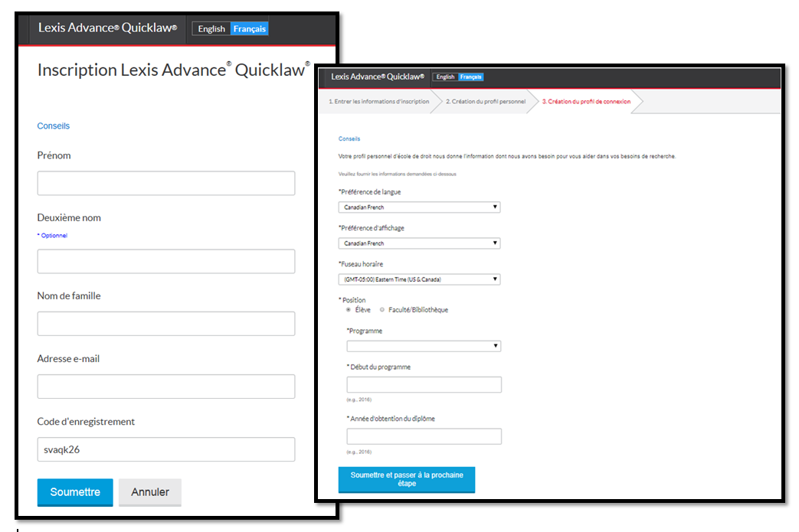
Task: Click the Année d'obtention du diplôme field
Action: (424, 436)
